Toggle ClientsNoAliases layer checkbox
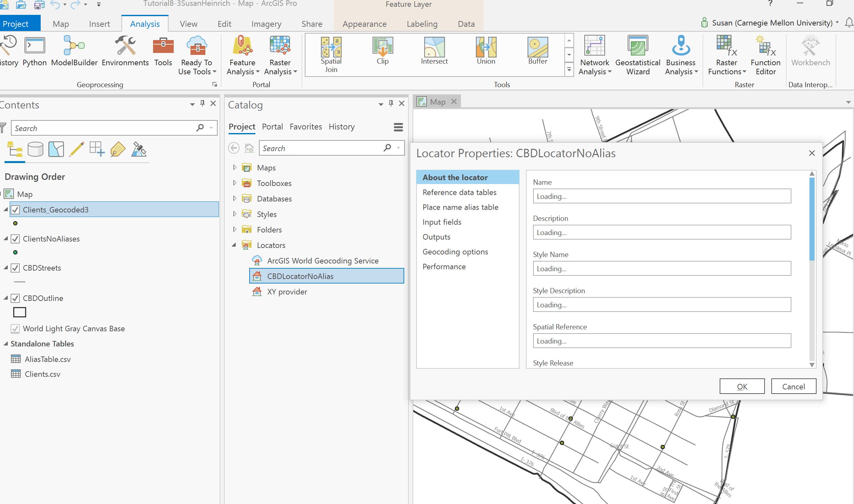 pos(15,239)
